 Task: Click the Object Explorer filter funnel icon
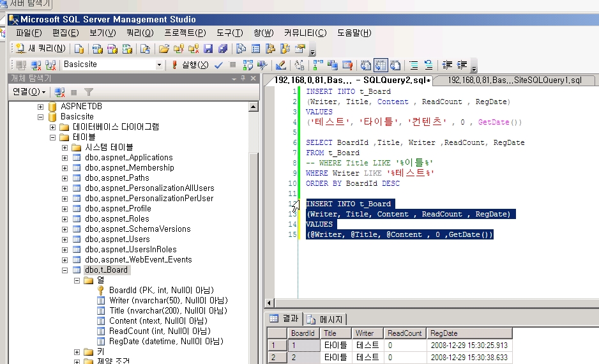[x=89, y=92]
